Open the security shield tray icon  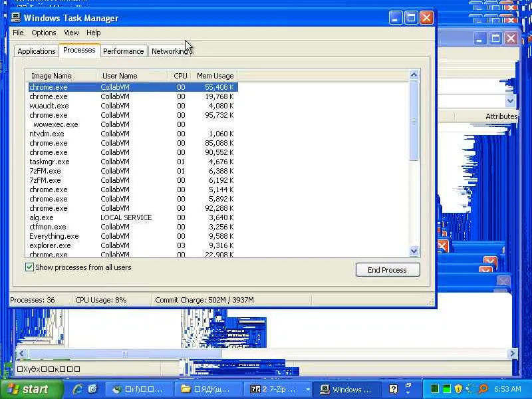tap(458, 389)
